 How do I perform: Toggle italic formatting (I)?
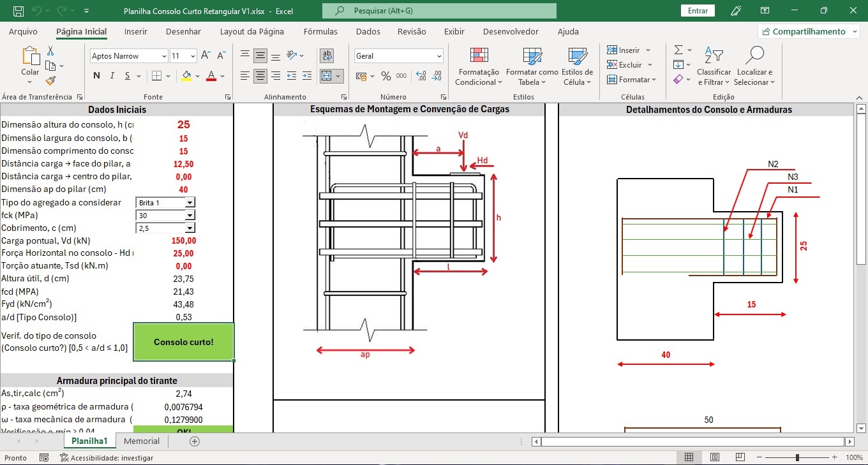point(112,76)
